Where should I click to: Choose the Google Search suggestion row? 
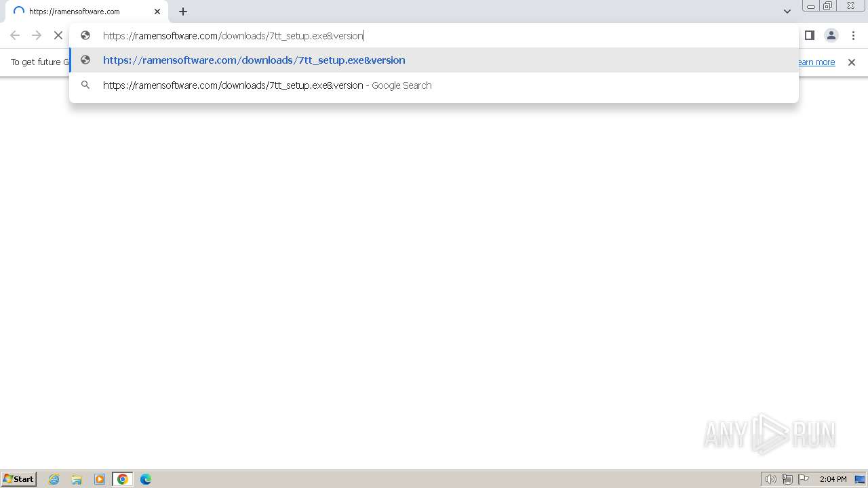tap(434, 85)
